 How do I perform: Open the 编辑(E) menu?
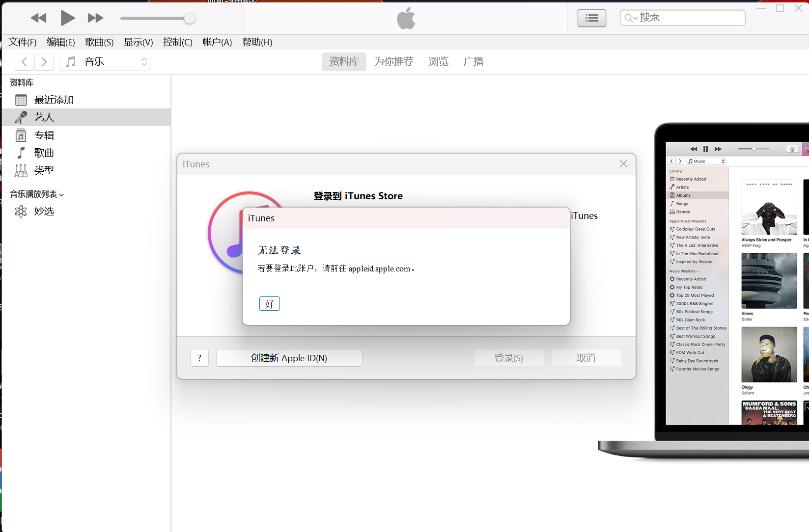[61, 42]
